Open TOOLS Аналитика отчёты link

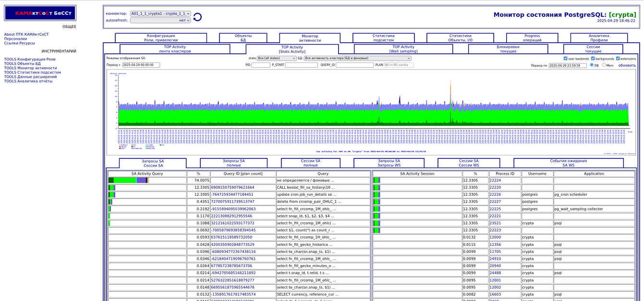28,81
